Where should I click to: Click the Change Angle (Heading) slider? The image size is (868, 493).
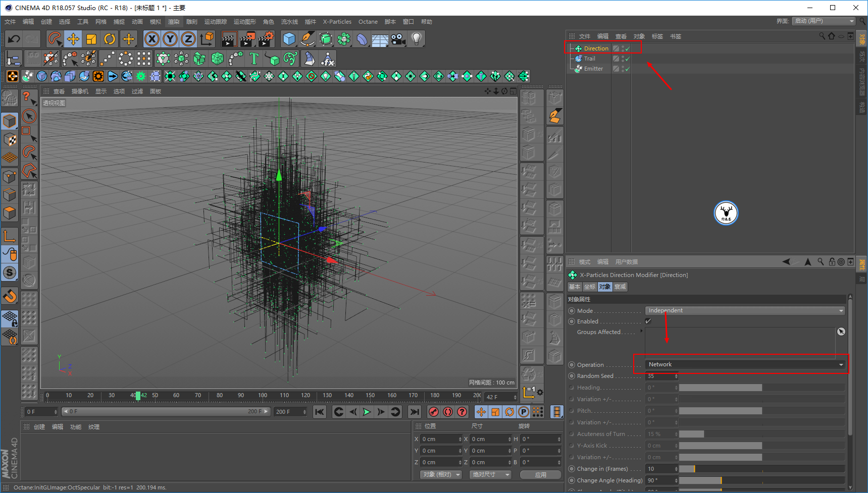[761, 480]
